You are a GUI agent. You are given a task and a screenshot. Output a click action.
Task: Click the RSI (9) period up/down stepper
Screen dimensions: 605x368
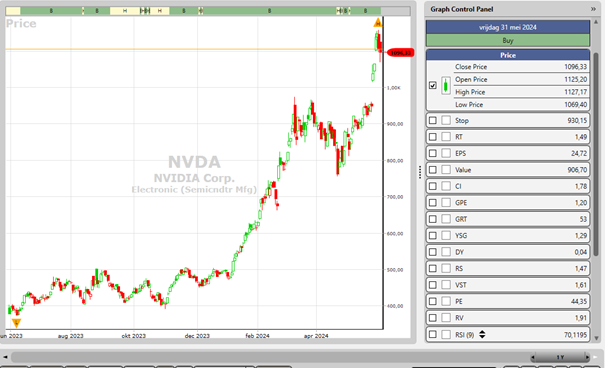tap(482, 334)
